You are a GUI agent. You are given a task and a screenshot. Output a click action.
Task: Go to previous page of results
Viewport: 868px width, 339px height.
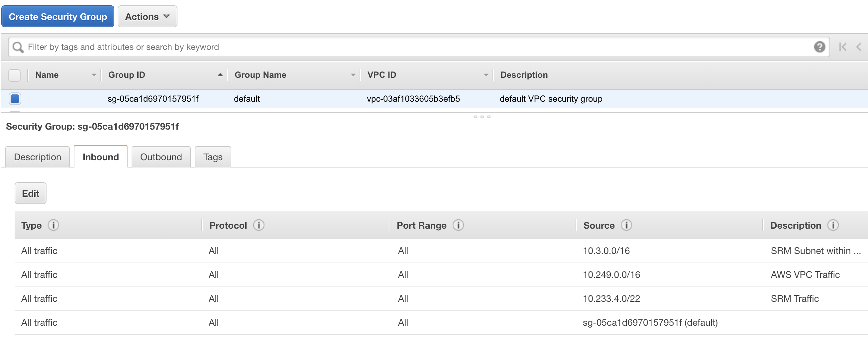click(859, 47)
